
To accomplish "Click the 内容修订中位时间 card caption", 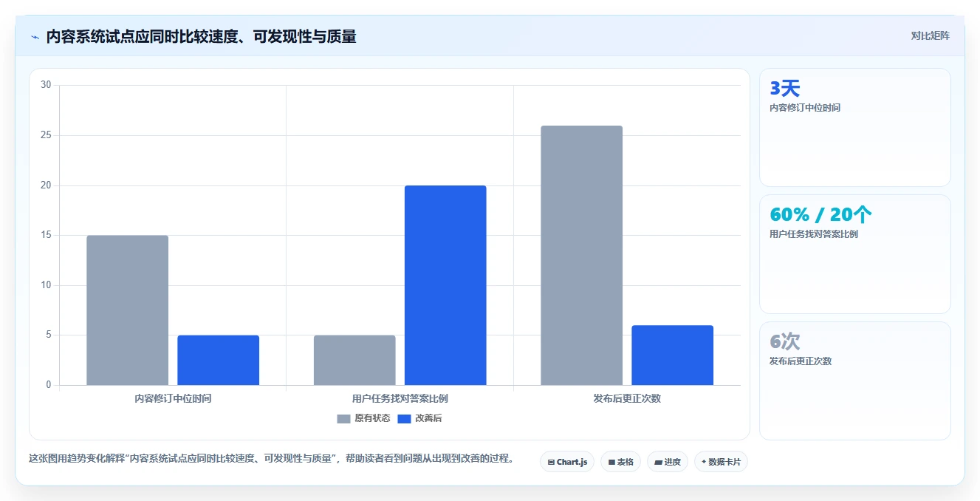I will pos(805,108).
